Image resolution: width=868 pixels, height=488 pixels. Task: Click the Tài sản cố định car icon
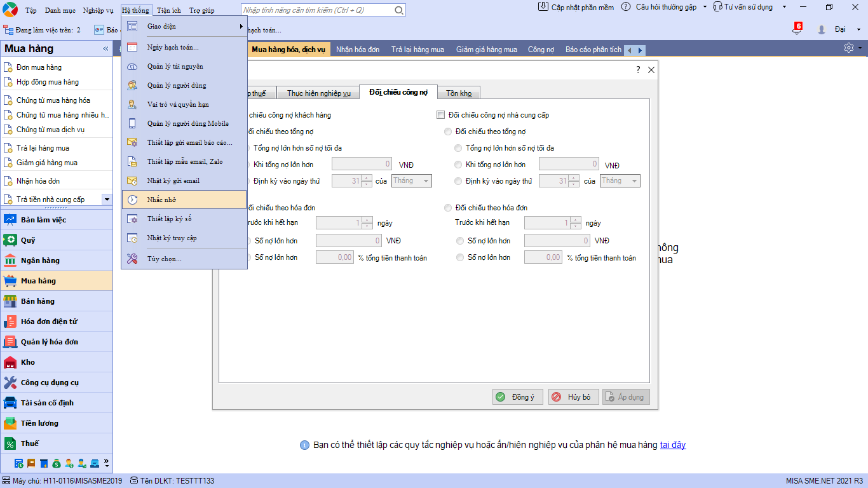tap(10, 403)
